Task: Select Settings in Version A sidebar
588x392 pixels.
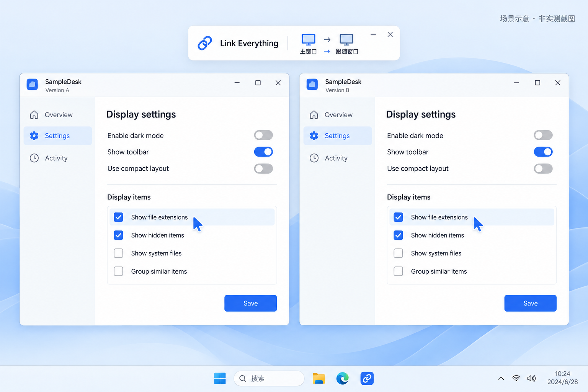Action: click(x=58, y=136)
